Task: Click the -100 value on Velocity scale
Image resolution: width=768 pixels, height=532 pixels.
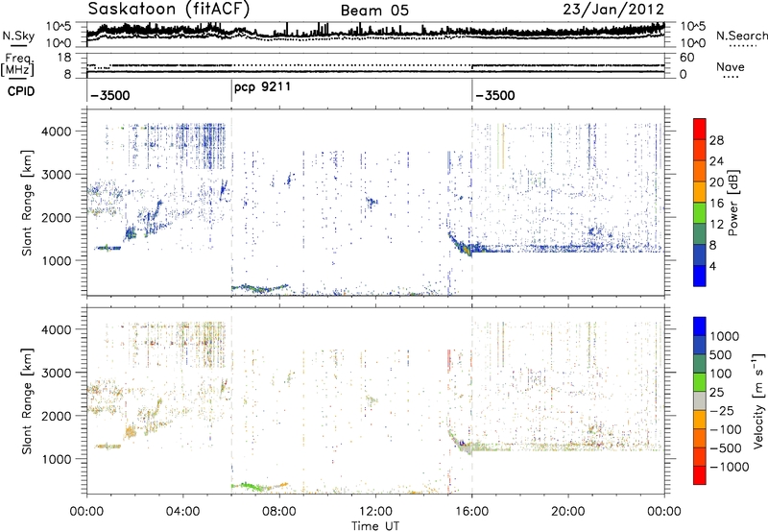Action: (726, 429)
